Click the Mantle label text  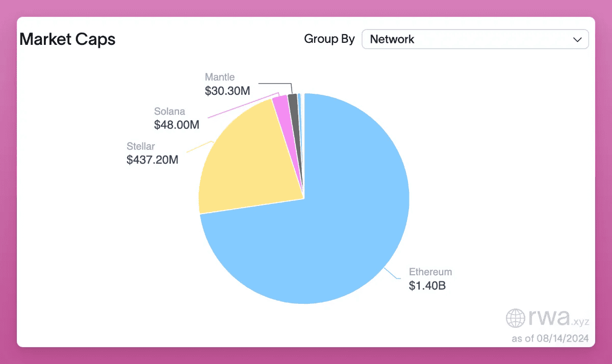tap(220, 77)
